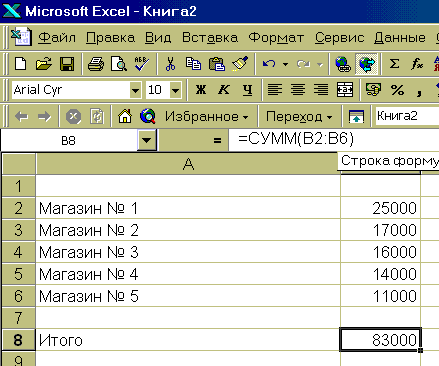The width and height of the screenshot is (439, 366).
Task: Toggle italic К formatting
Action: 224,90
